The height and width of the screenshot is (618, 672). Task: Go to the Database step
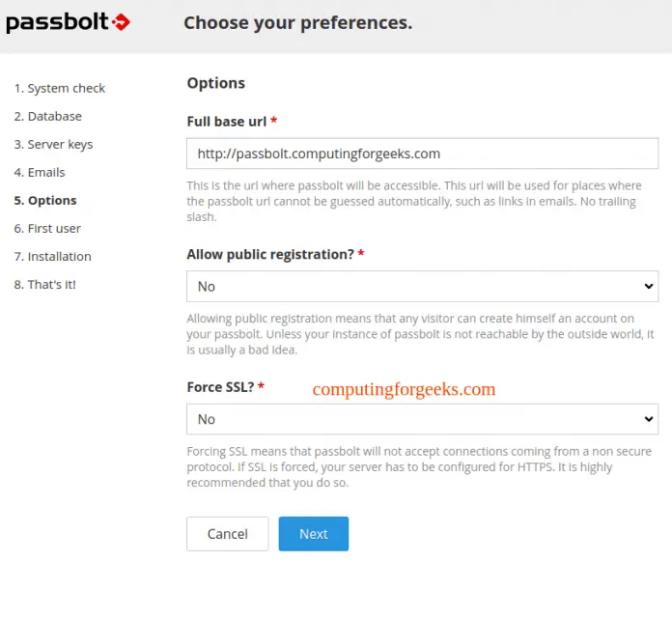click(x=48, y=116)
